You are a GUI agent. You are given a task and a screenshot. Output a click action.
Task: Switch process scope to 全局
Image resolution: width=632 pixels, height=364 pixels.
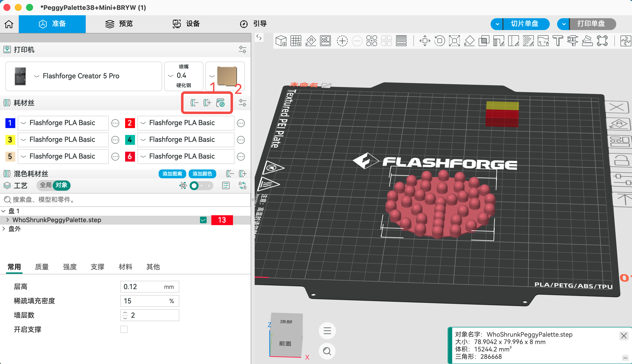click(x=46, y=185)
